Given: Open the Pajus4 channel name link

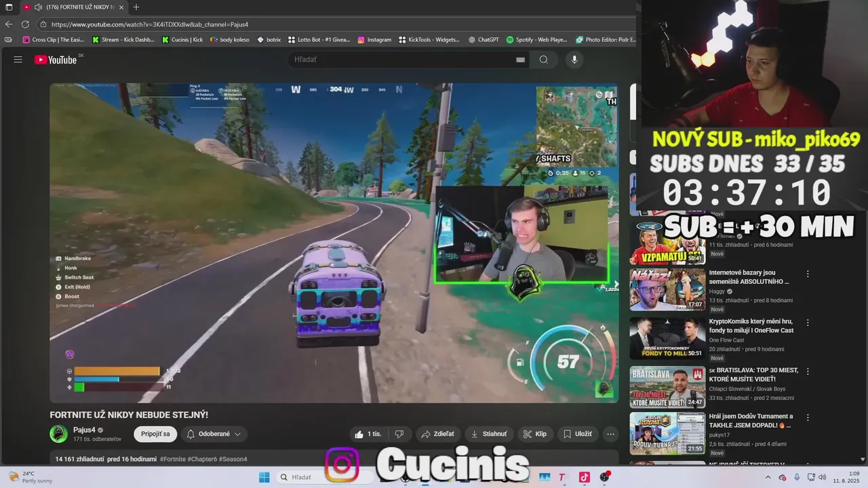Looking at the screenshot, I should (x=84, y=430).
